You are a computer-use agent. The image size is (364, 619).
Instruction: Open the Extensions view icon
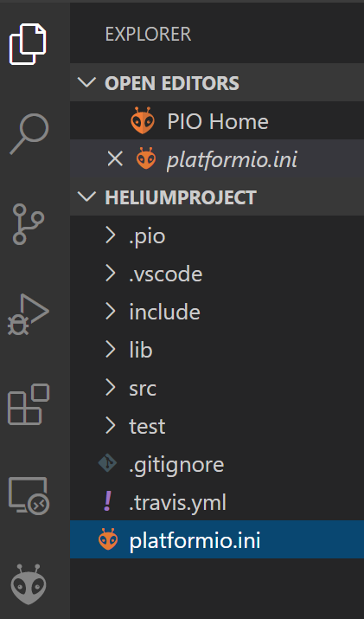coord(29,404)
